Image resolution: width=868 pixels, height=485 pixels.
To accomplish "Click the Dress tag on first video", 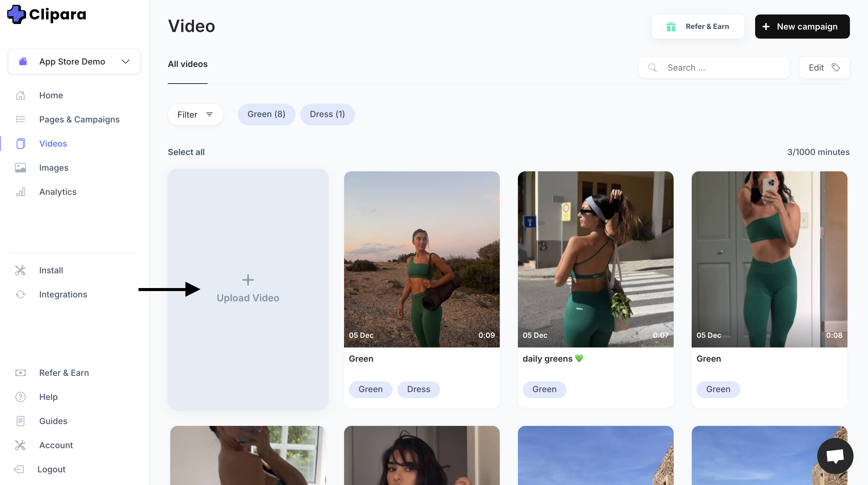I will pyautogui.click(x=419, y=389).
